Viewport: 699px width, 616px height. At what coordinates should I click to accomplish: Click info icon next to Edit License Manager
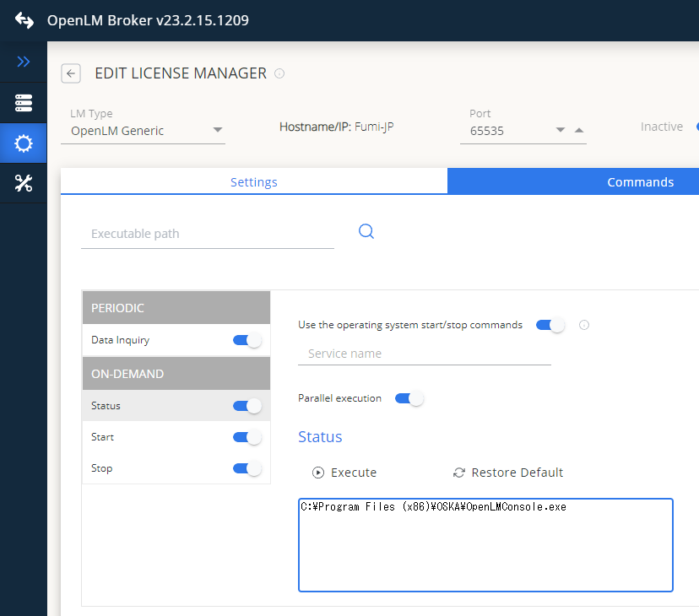pyautogui.click(x=279, y=73)
